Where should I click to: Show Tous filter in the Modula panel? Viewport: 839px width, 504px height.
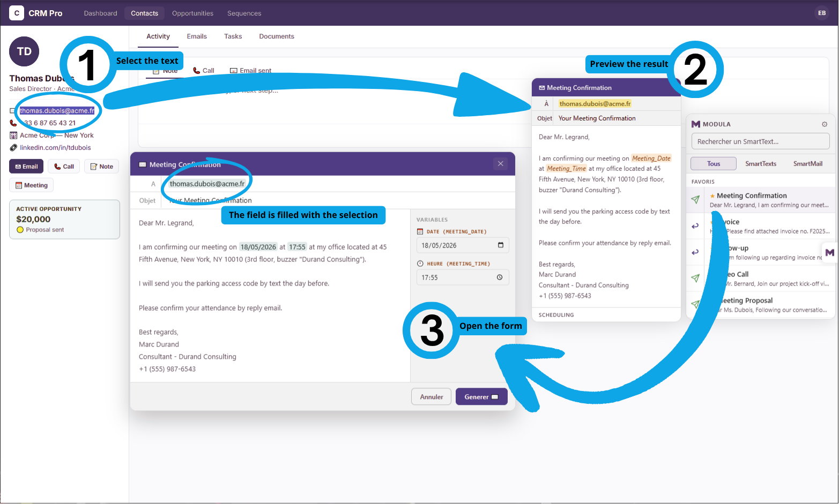[714, 164]
